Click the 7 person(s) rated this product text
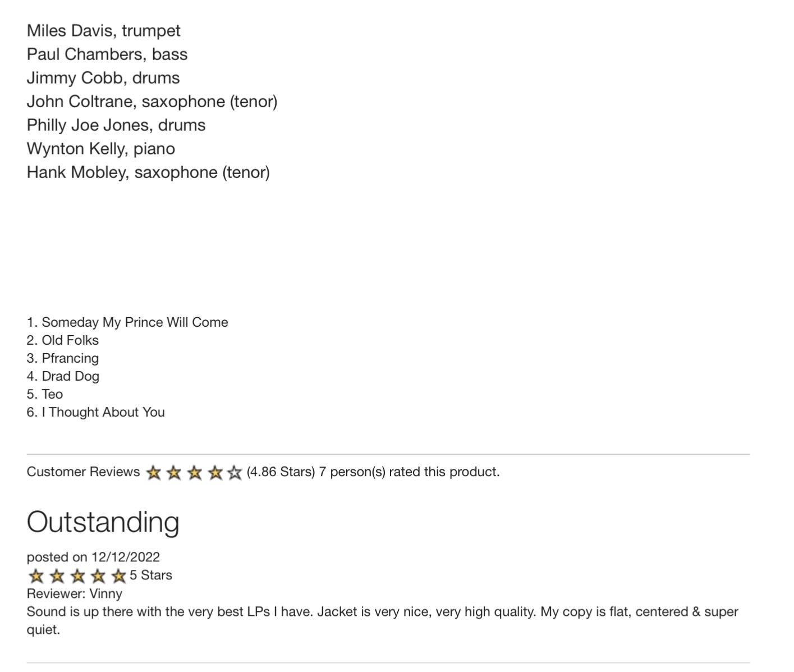This screenshot has height=672, width=794. pyautogui.click(x=409, y=472)
